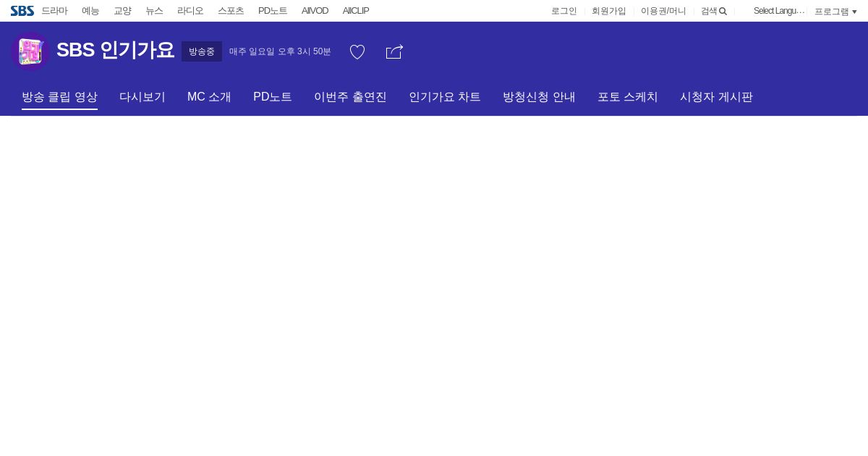The height and width of the screenshot is (456, 868).
Task: Open the 예능 menu
Action: [x=90, y=11]
